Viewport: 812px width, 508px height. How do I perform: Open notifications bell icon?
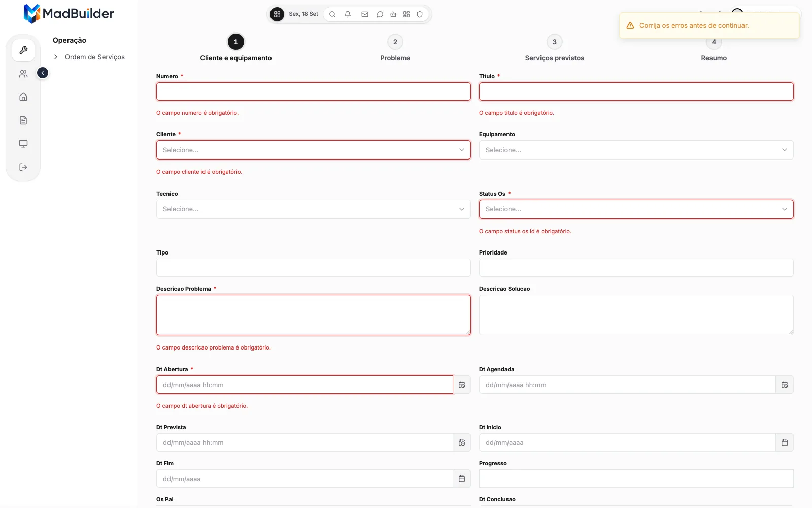click(348, 14)
